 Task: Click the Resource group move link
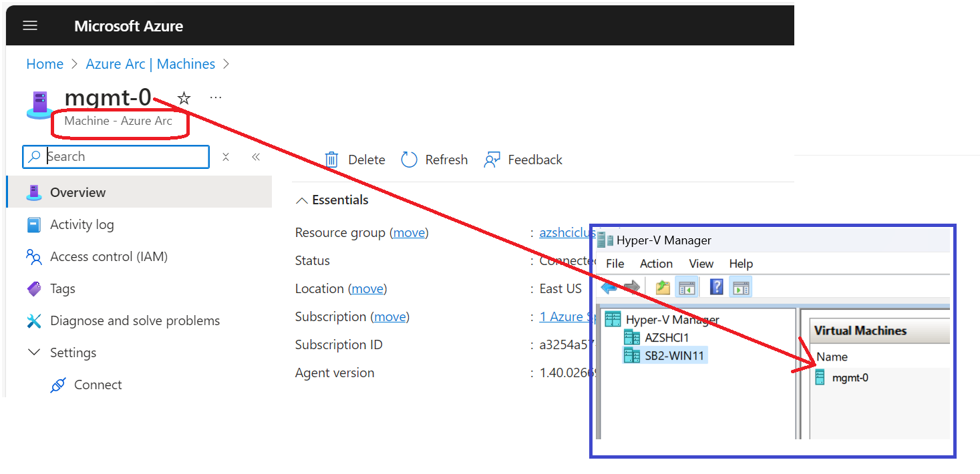(x=410, y=232)
